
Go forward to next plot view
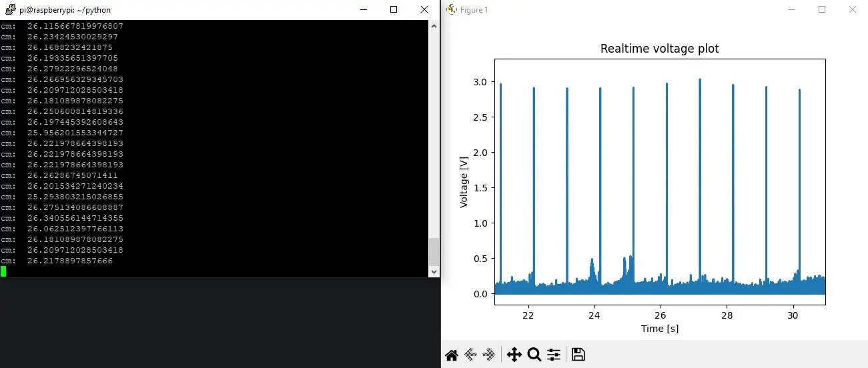pyautogui.click(x=488, y=355)
